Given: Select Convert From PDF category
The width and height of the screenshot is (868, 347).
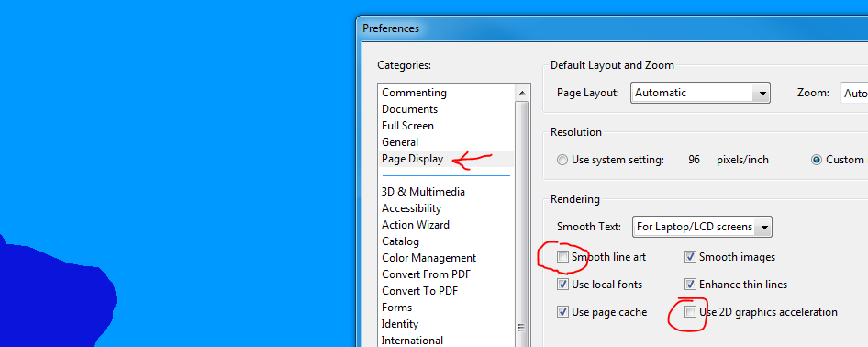Looking at the screenshot, I should [427, 274].
